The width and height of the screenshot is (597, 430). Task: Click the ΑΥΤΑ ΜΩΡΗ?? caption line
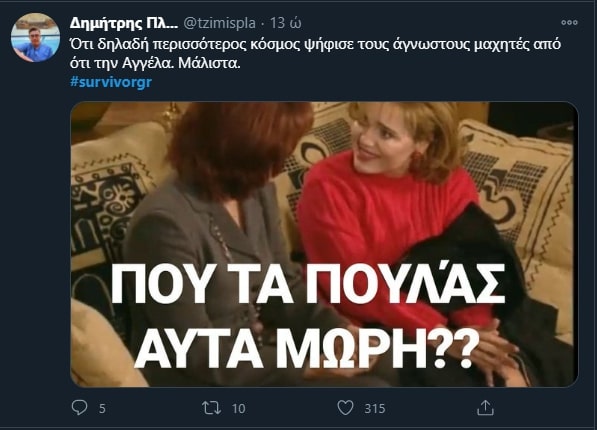pyautogui.click(x=305, y=349)
